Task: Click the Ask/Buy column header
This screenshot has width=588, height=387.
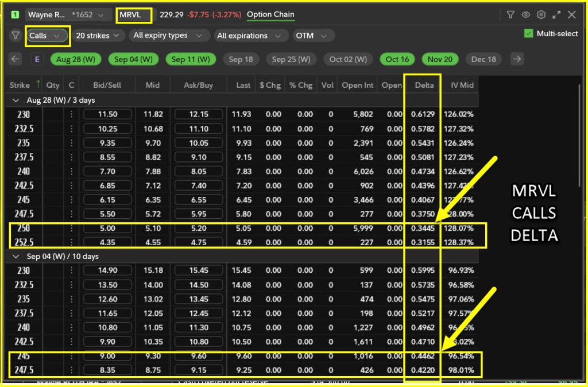Action: click(x=198, y=85)
